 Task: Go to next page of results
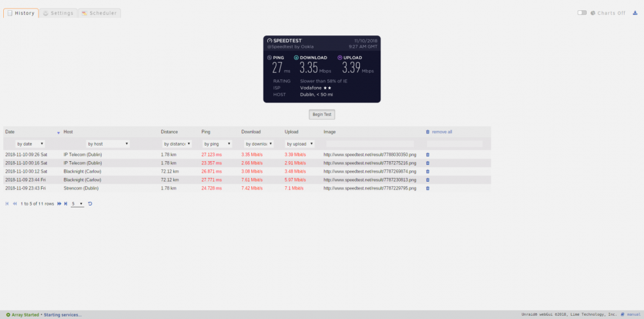click(59, 204)
